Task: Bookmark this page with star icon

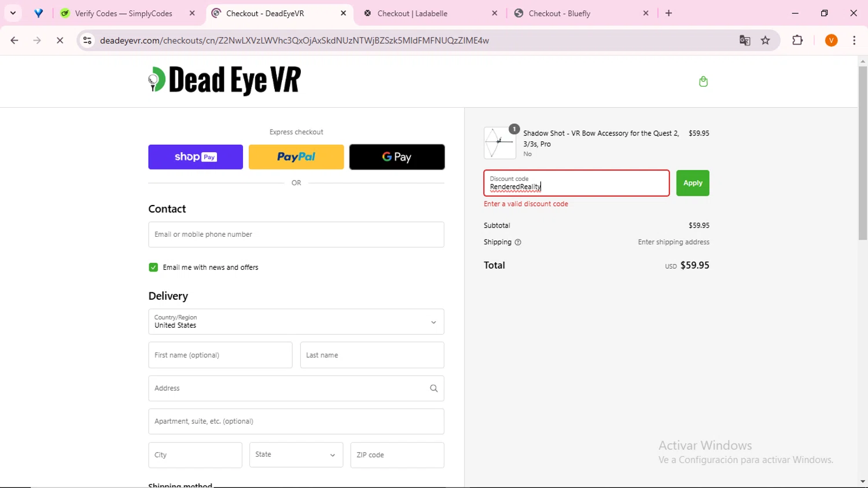Action: click(766, 41)
